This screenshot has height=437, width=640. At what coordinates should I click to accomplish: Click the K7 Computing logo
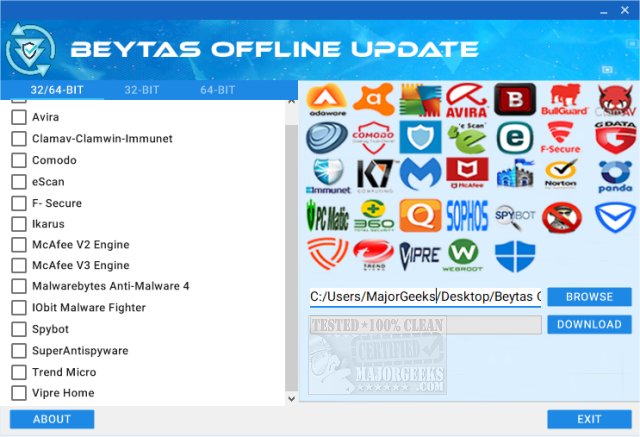click(x=375, y=176)
